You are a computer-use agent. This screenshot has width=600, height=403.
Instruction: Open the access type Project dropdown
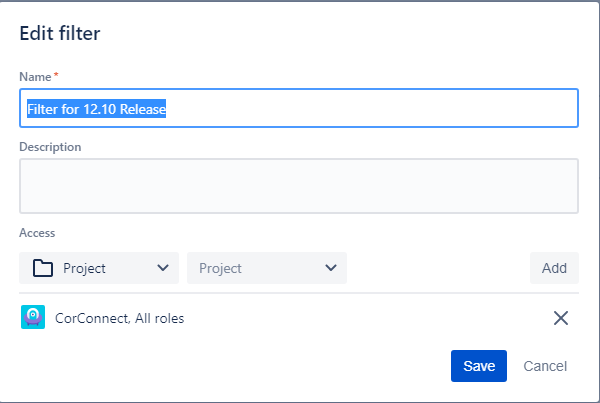(x=99, y=268)
